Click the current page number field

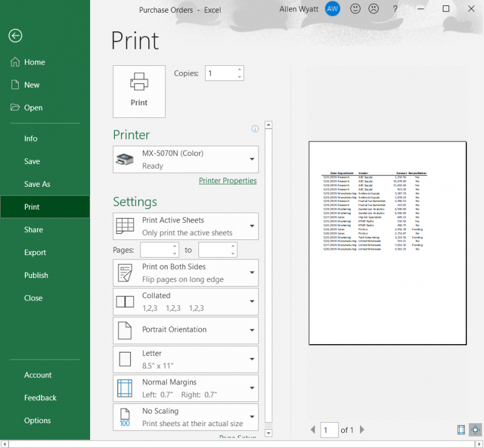pyautogui.click(x=329, y=430)
